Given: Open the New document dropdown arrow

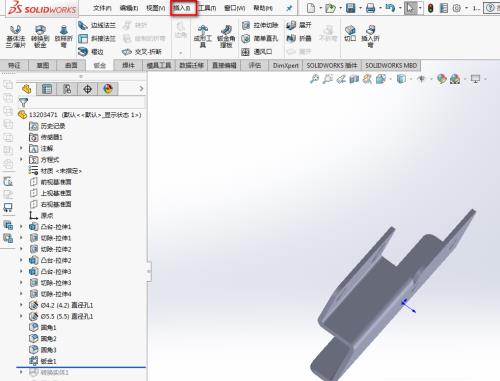Looking at the screenshot, I should point(320,8).
